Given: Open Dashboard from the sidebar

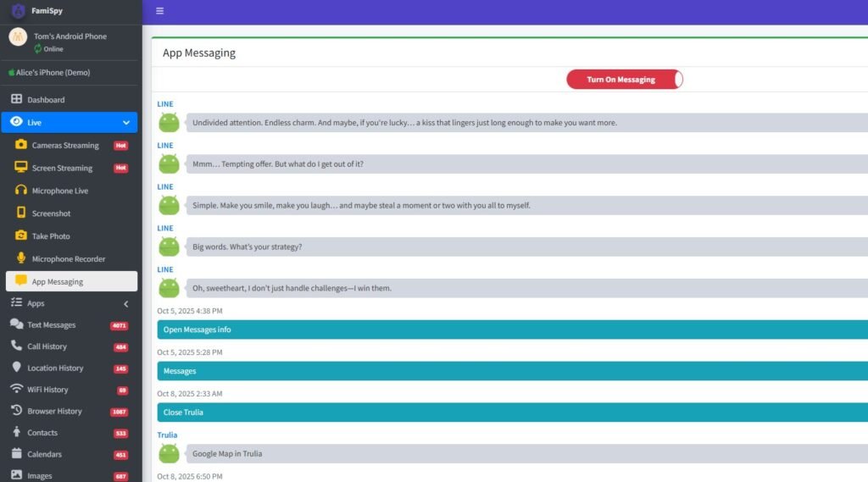Looking at the screenshot, I should click(x=46, y=100).
